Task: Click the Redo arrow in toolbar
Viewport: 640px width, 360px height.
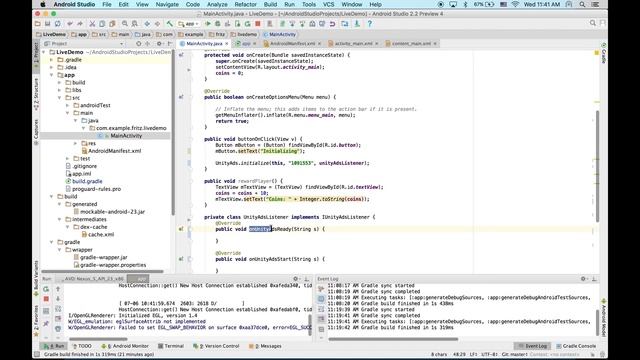Action: coord(80,24)
